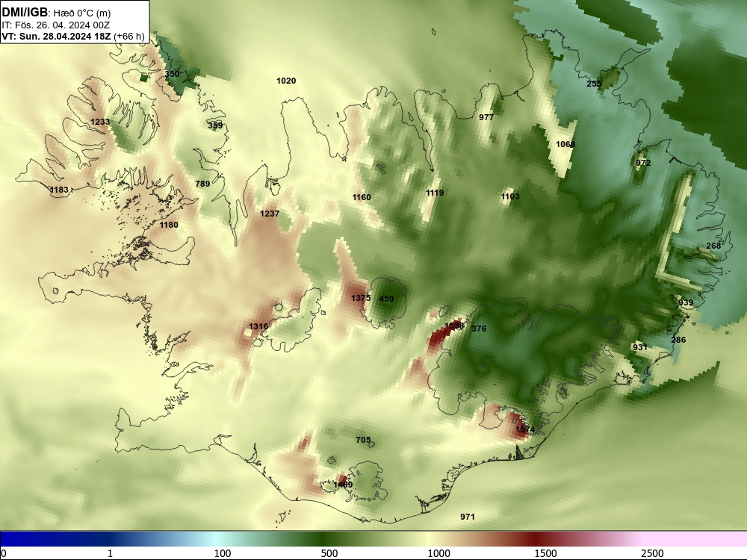
Task: Click the 971 value offshore to the south
Action: tap(468, 517)
